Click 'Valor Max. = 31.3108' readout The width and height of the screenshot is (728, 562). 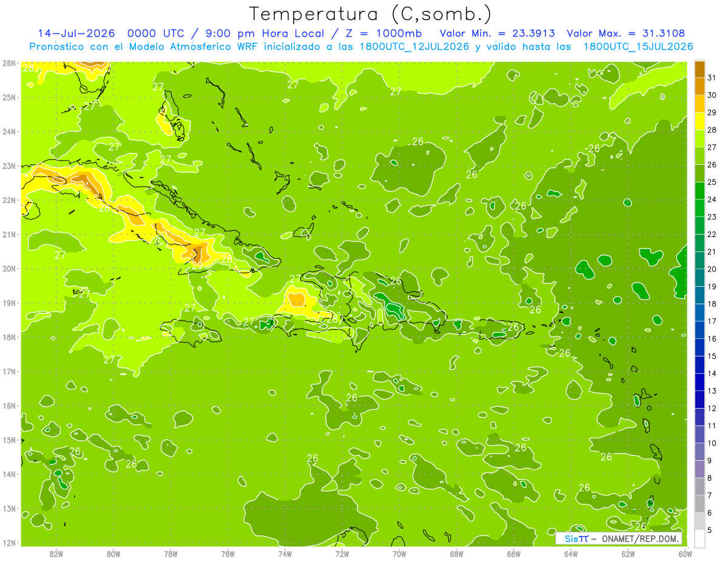(x=625, y=33)
